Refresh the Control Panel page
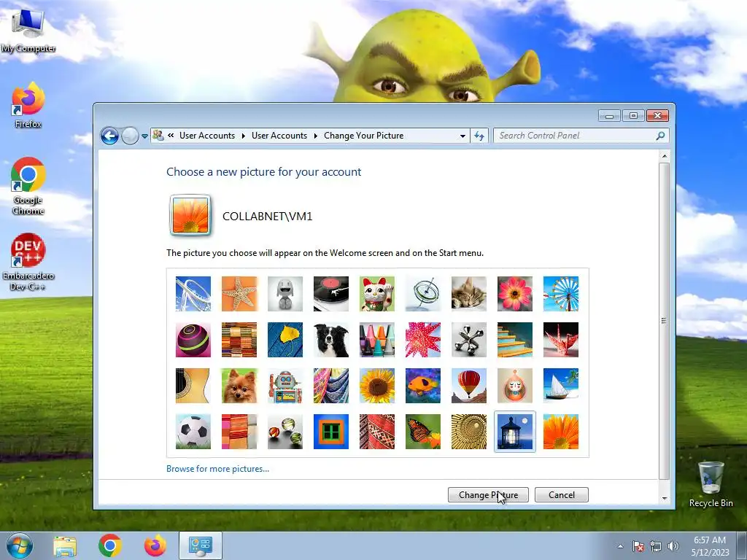The height and width of the screenshot is (560, 747). (479, 136)
